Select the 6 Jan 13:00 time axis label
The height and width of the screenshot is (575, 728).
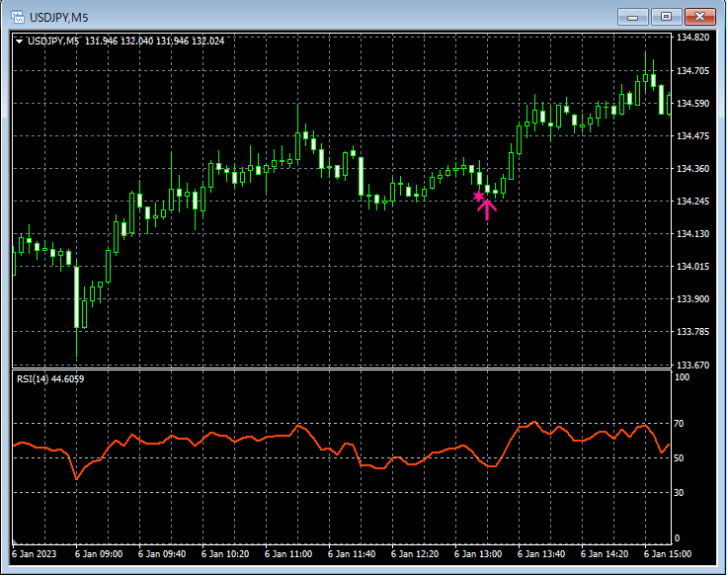478,554
